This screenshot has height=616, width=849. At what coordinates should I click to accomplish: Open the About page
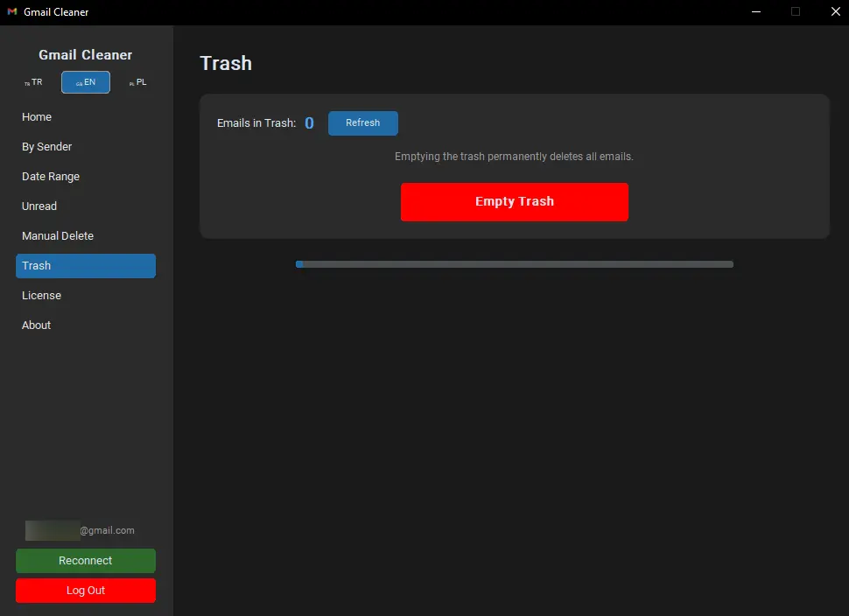(x=86, y=325)
